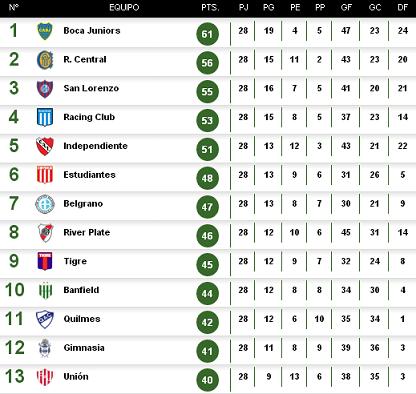Select the GF column header
The image size is (416, 394).
pos(346,8)
